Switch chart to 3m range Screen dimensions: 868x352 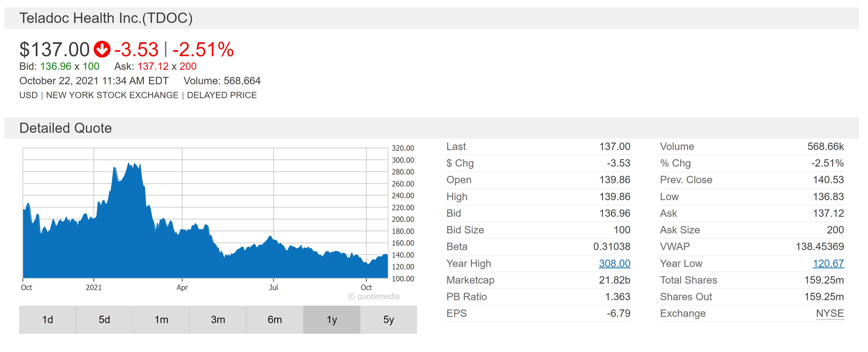point(218,319)
